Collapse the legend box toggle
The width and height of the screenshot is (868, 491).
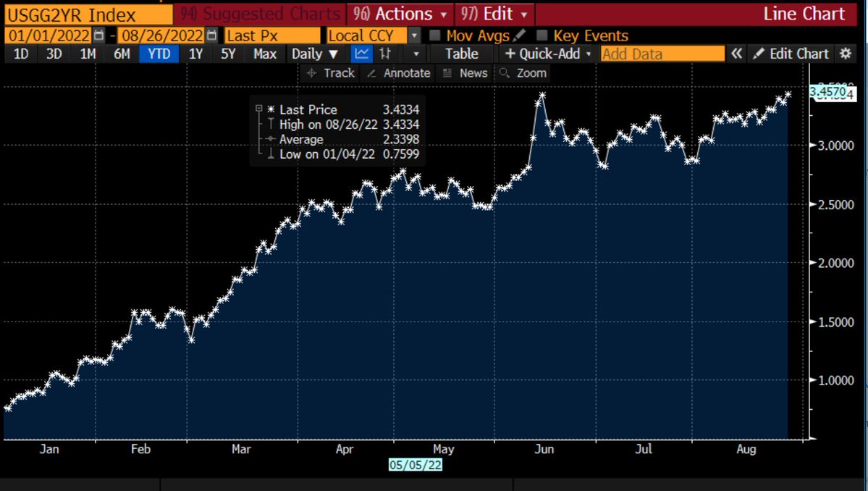click(x=259, y=109)
